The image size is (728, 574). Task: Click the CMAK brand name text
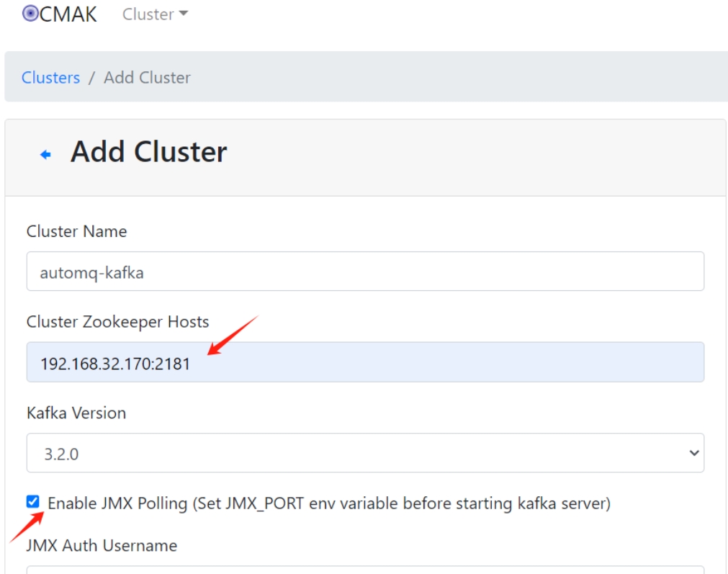[x=68, y=14]
